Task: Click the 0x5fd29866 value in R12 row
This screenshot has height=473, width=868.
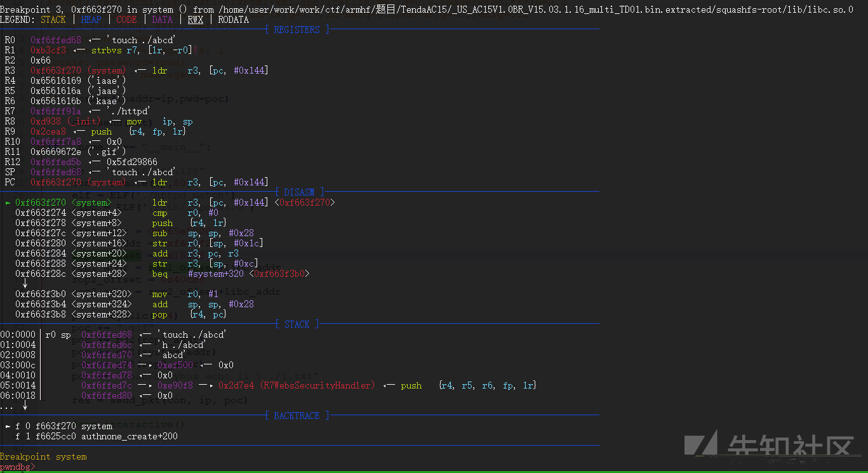Action: point(132,162)
